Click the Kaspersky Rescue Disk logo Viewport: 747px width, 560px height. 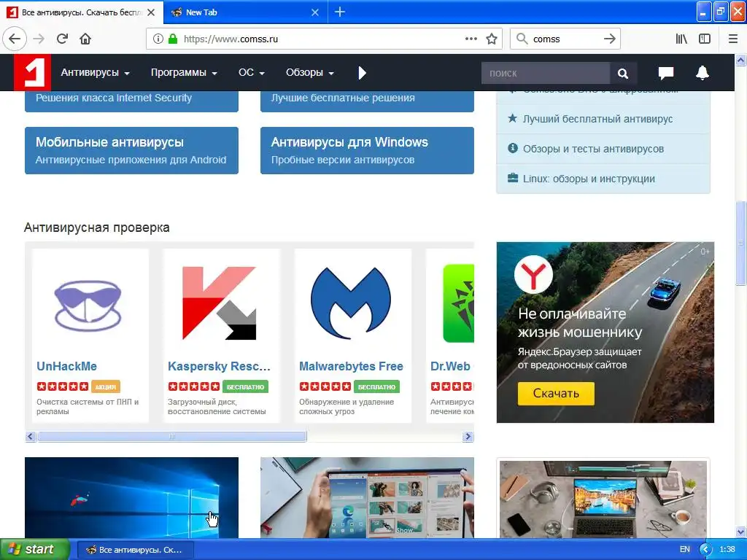point(219,303)
